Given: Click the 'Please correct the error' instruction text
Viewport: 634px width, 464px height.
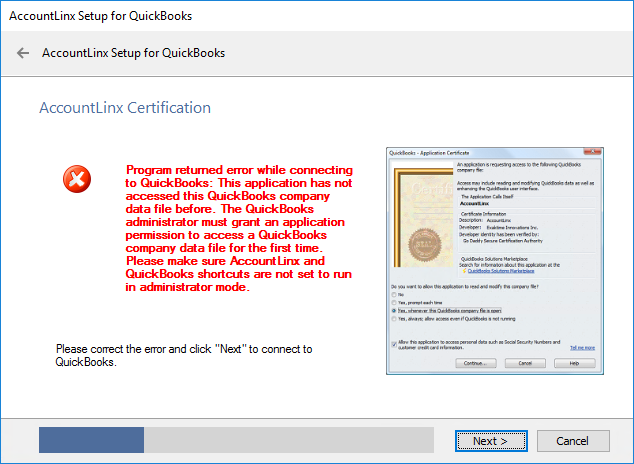Looking at the screenshot, I should pyautogui.click(x=184, y=355).
